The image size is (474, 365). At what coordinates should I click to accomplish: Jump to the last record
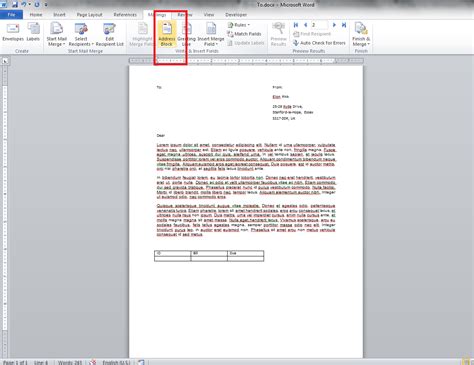point(344,25)
